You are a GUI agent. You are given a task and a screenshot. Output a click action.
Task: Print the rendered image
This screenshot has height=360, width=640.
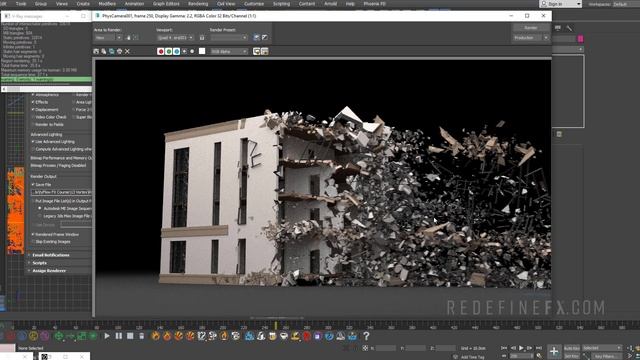[119, 51]
